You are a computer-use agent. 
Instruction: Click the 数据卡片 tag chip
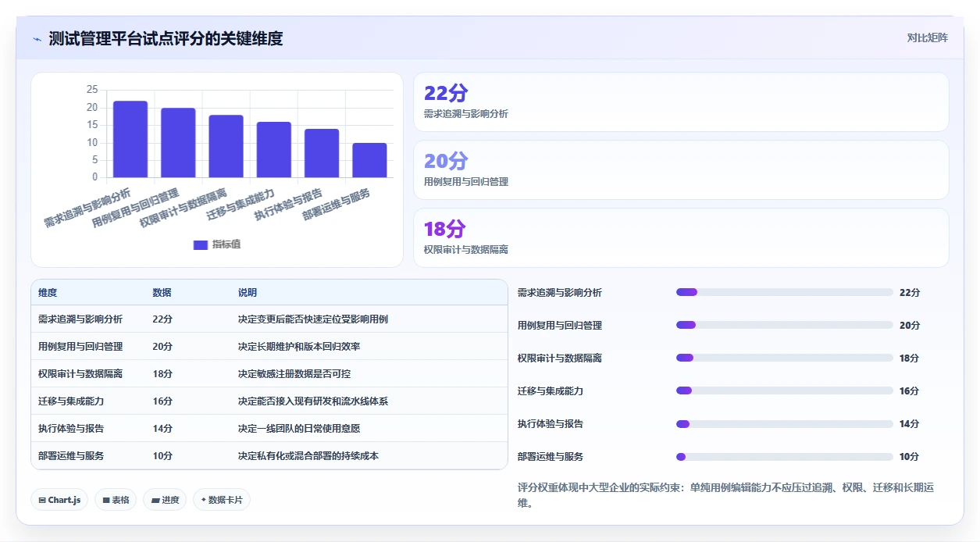pyautogui.click(x=222, y=500)
